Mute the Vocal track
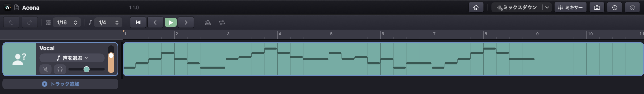 pos(45,69)
